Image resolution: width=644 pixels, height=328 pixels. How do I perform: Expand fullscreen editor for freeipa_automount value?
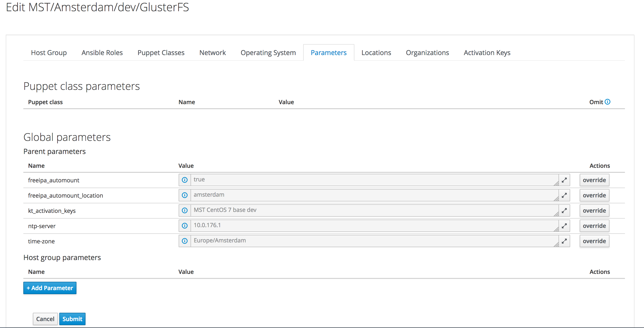click(x=564, y=180)
